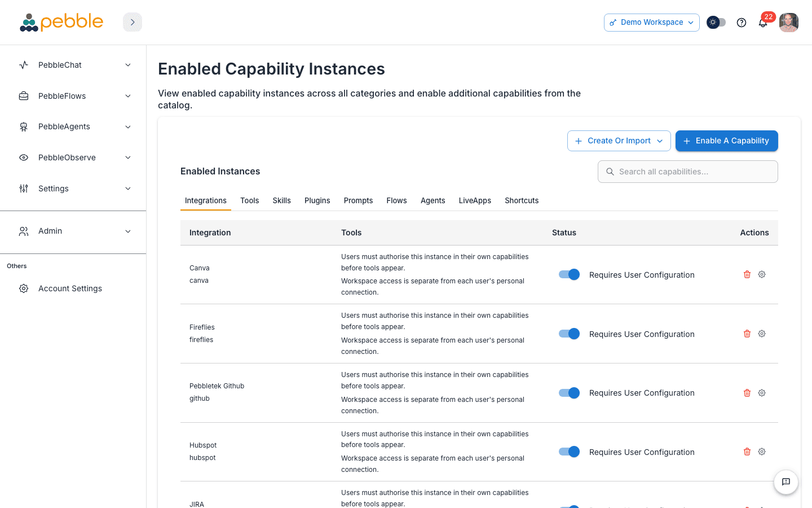Screen dimensions: 812x508
Task: Disable the Fireflies integration toggle
Action: tap(569, 334)
